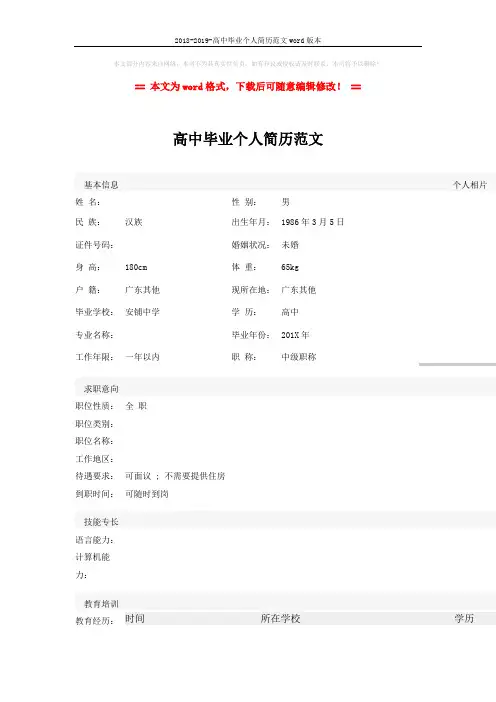The image size is (496, 702).
Task: Click the gender value '男'
Action: pyautogui.click(x=286, y=202)
